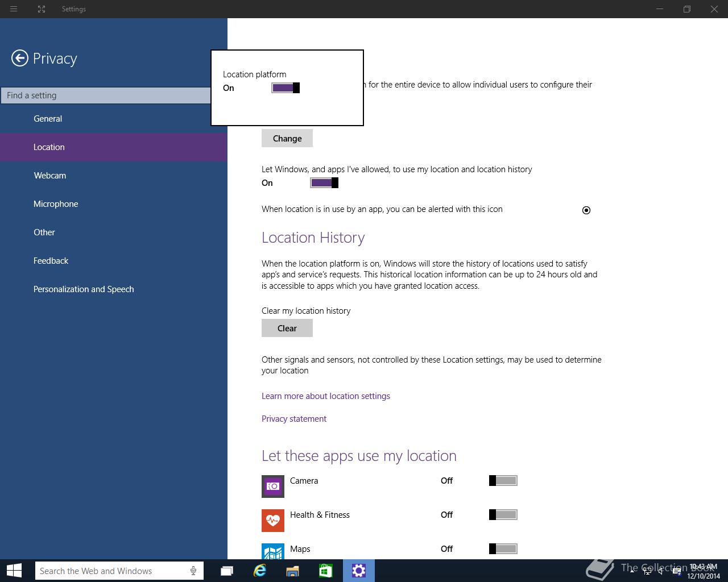Click the 'Let these apps use my location' heading
The height and width of the screenshot is (582, 728).
tap(359, 456)
